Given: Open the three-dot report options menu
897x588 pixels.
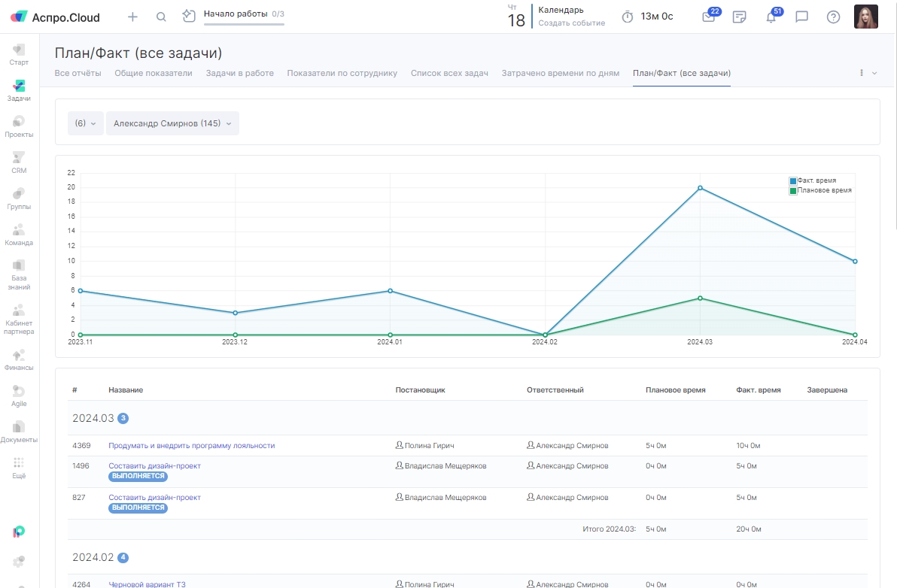Looking at the screenshot, I should (x=862, y=73).
